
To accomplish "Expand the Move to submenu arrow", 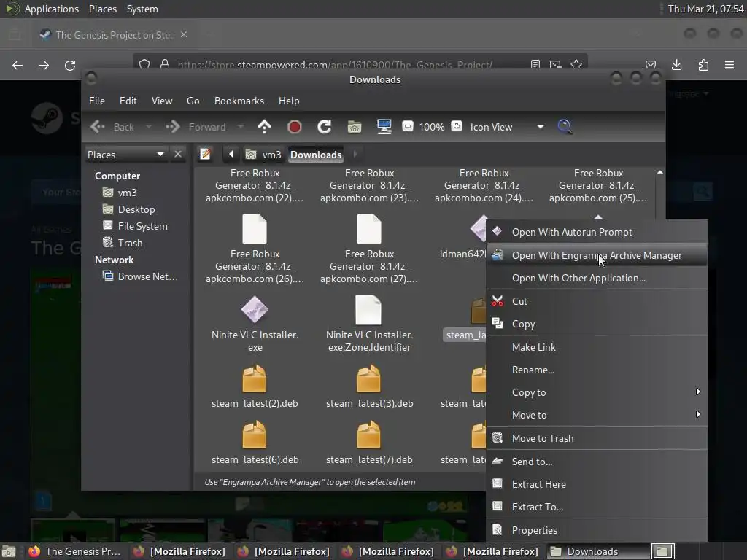I will pyautogui.click(x=698, y=414).
